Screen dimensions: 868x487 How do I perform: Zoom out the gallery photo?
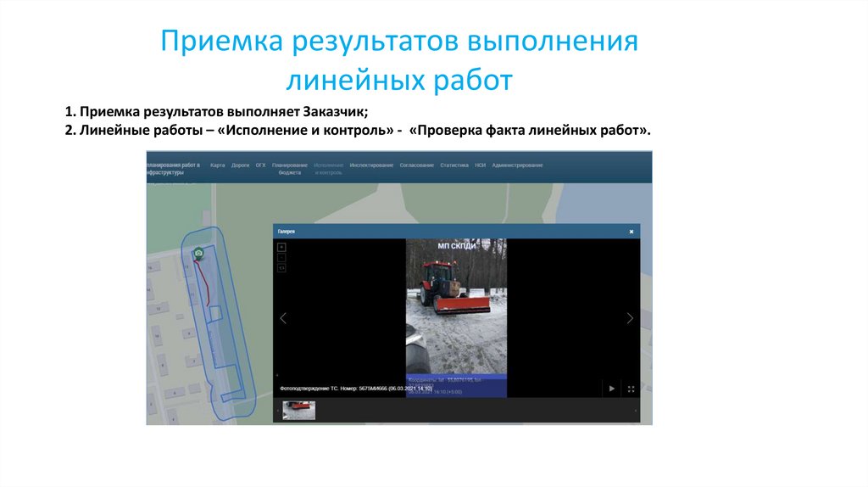tap(281, 258)
